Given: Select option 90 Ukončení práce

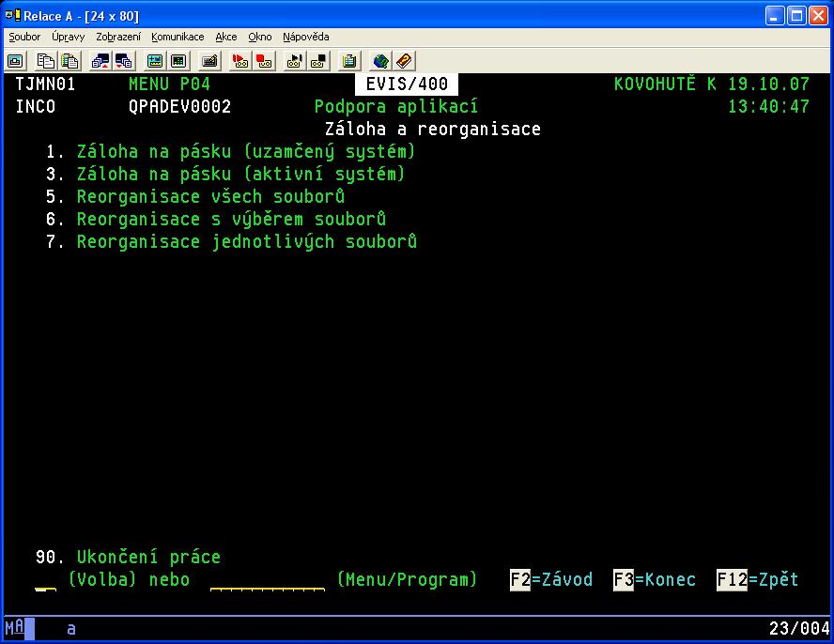Looking at the screenshot, I should coord(128,557).
